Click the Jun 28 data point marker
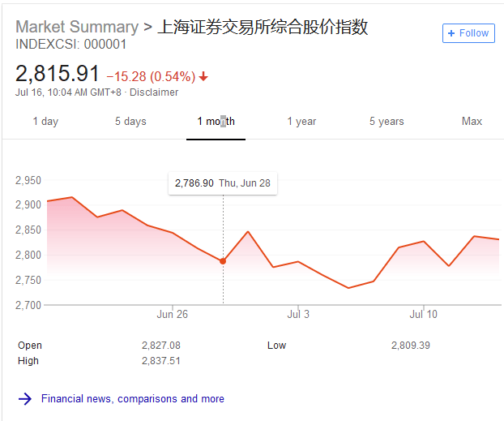Image resolution: width=504 pixels, height=421 pixels. (223, 261)
